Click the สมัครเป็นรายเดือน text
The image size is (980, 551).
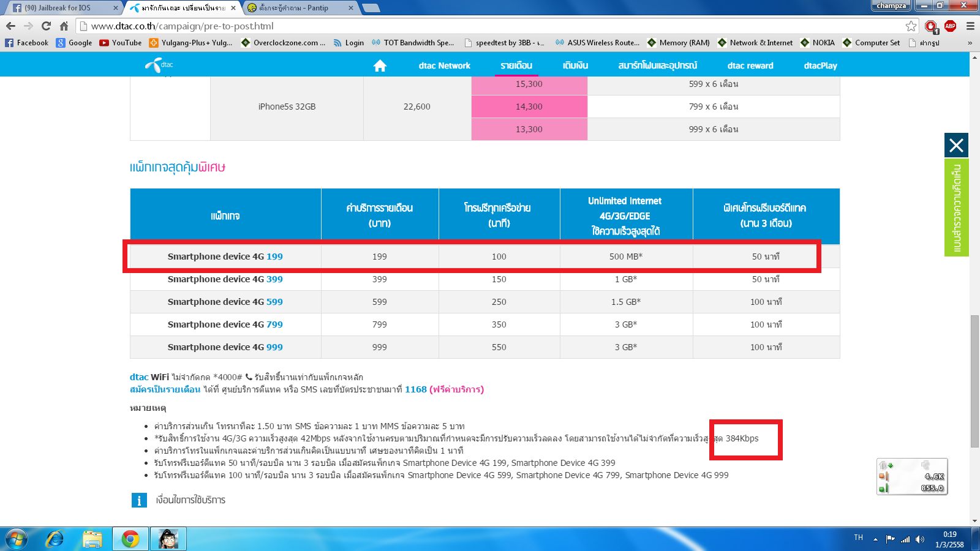click(165, 389)
